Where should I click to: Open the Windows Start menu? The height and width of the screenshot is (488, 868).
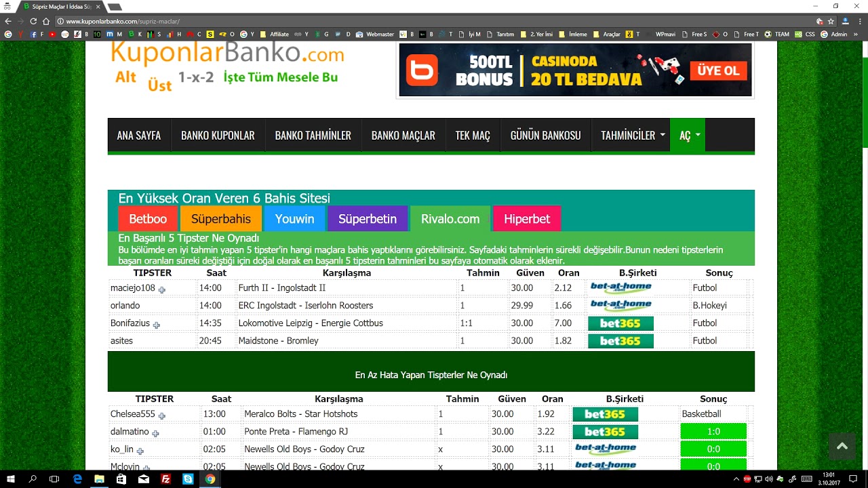[11, 479]
